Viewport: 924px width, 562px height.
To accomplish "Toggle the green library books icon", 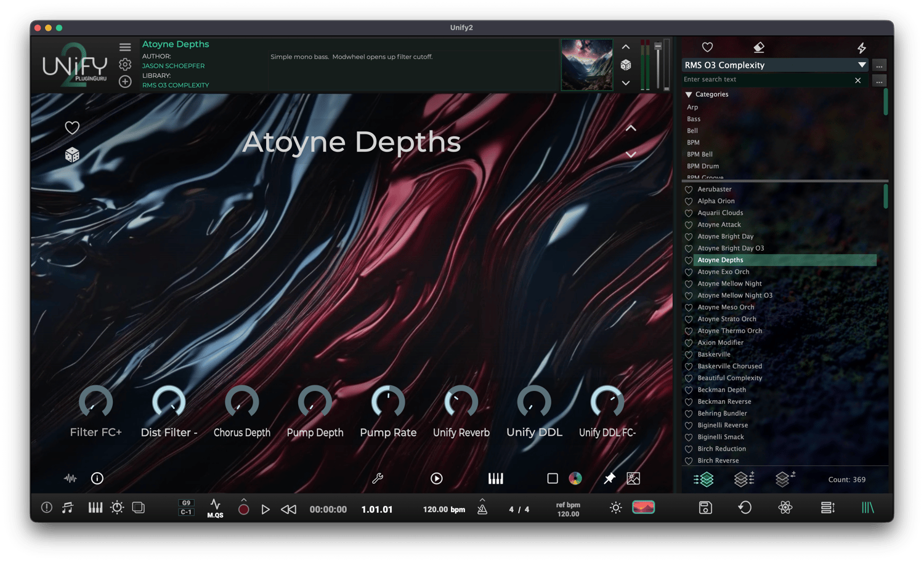I will click(868, 508).
